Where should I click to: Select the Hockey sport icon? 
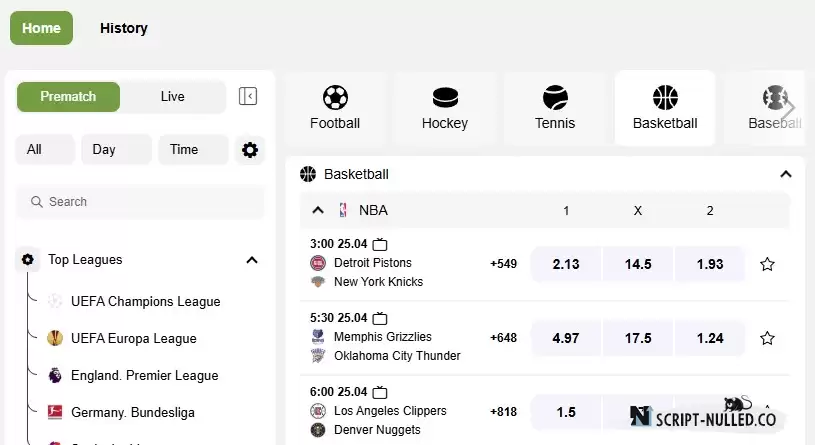pyautogui.click(x=445, y=97)
